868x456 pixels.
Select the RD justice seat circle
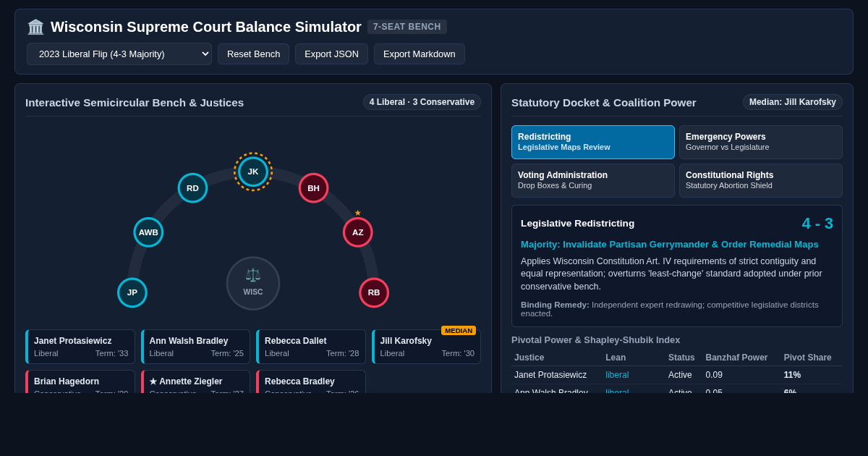[192, 188]
